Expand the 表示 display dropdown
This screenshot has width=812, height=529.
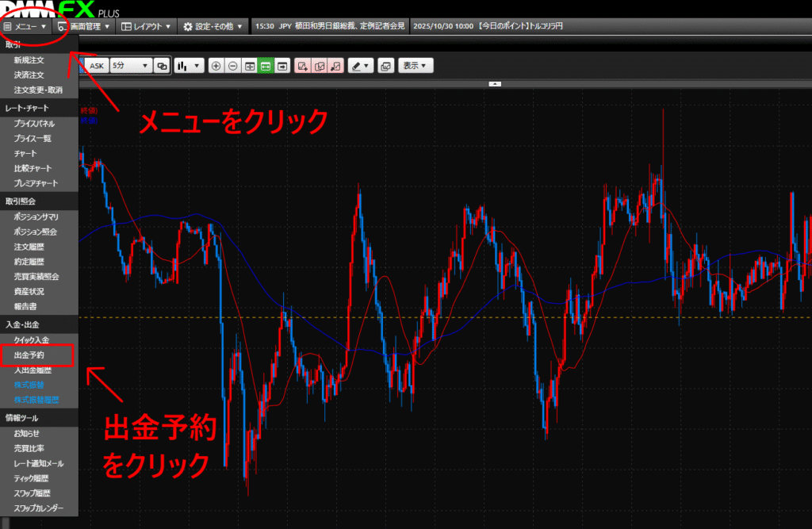pyautogui.click(x=416, y=66)
